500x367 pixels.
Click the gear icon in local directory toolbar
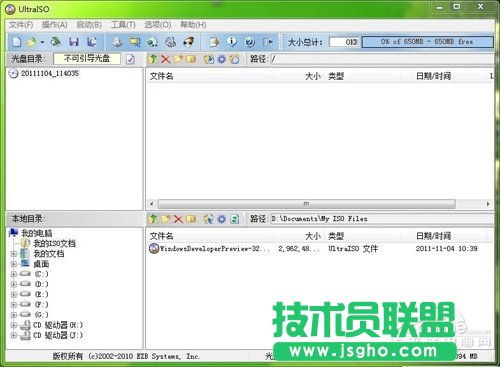(221, 219)
